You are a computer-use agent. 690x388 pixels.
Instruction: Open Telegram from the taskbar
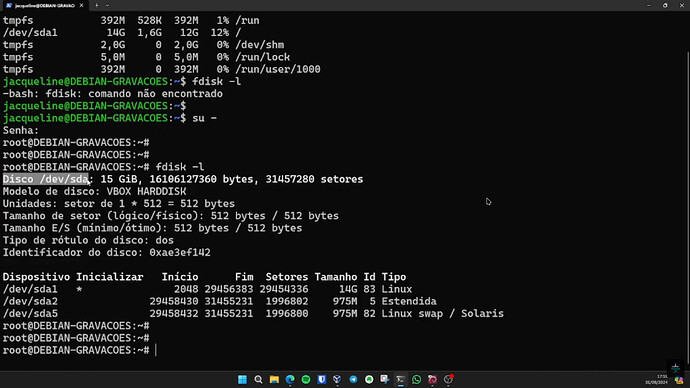pyautogui.click(x=353, y=380)
